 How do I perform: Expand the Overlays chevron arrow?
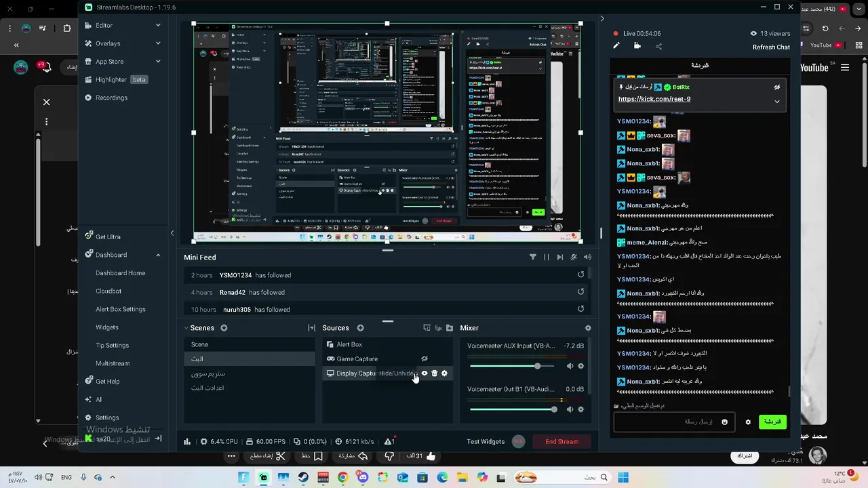click(158, 43)
